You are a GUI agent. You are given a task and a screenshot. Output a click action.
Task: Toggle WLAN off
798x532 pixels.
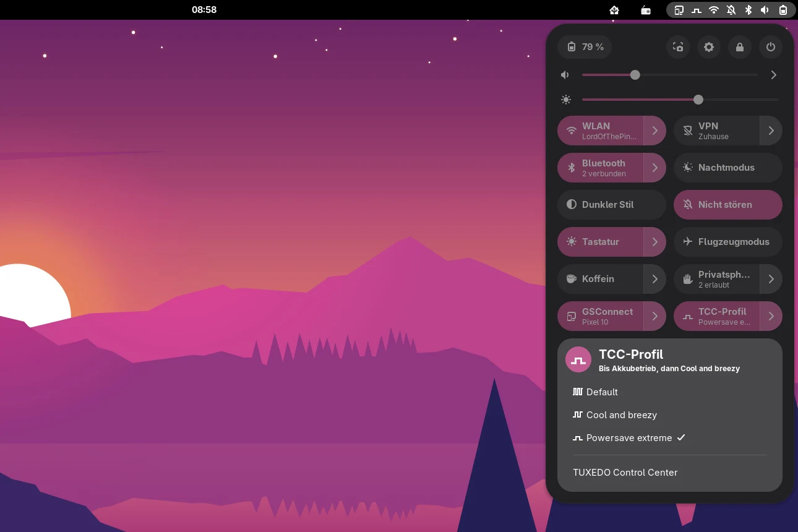click(x=601, y=131)
